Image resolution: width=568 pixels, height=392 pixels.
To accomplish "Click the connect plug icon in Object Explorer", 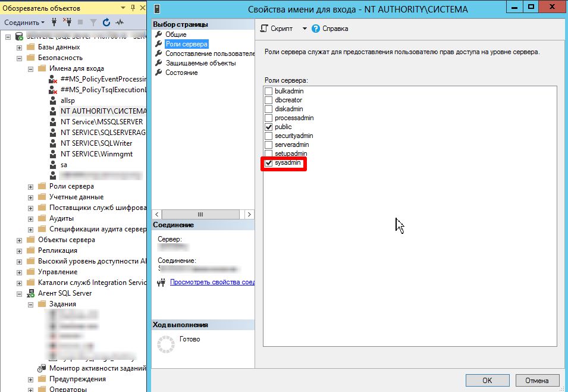I will (x=54, y=22).
